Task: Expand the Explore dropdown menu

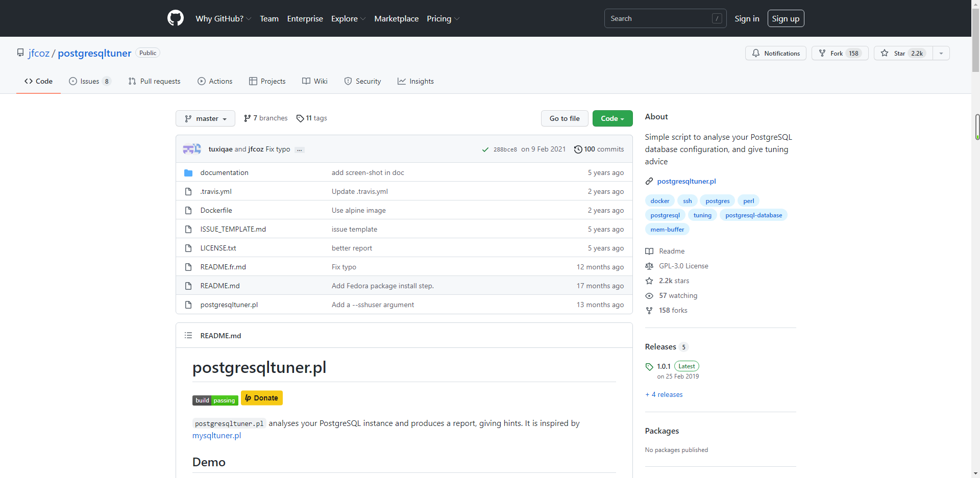Action: tap(349, 18)
